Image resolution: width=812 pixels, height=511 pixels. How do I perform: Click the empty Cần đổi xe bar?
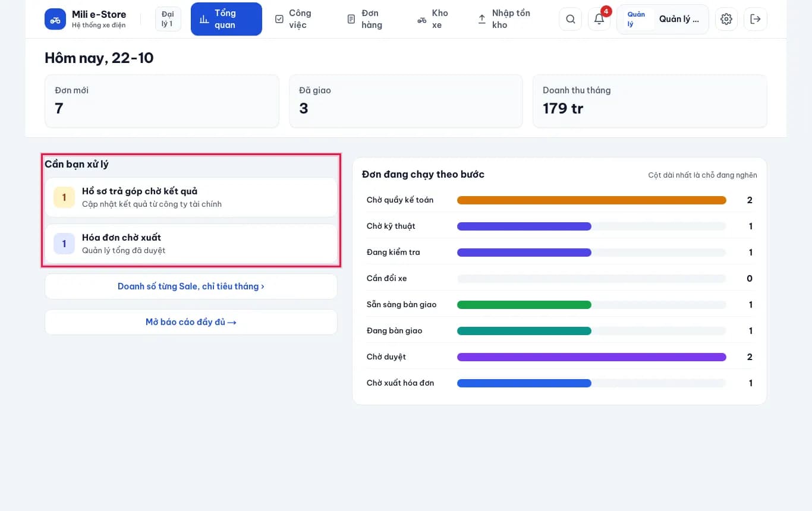point(591,279)
